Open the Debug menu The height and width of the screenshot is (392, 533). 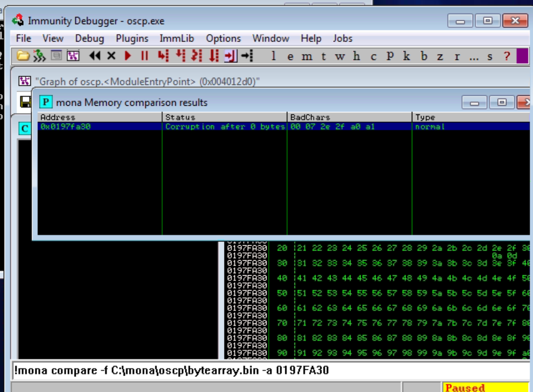[x=89, y=39]
